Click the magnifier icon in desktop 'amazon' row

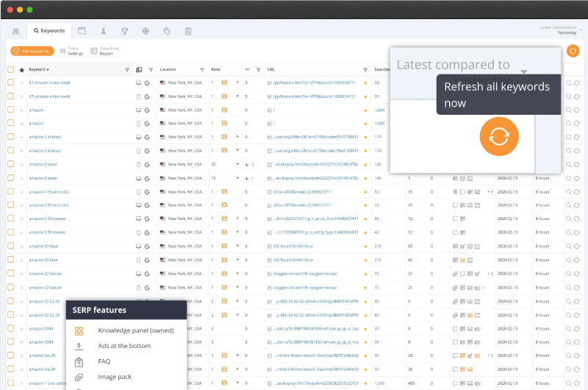(x=569, y=110)
